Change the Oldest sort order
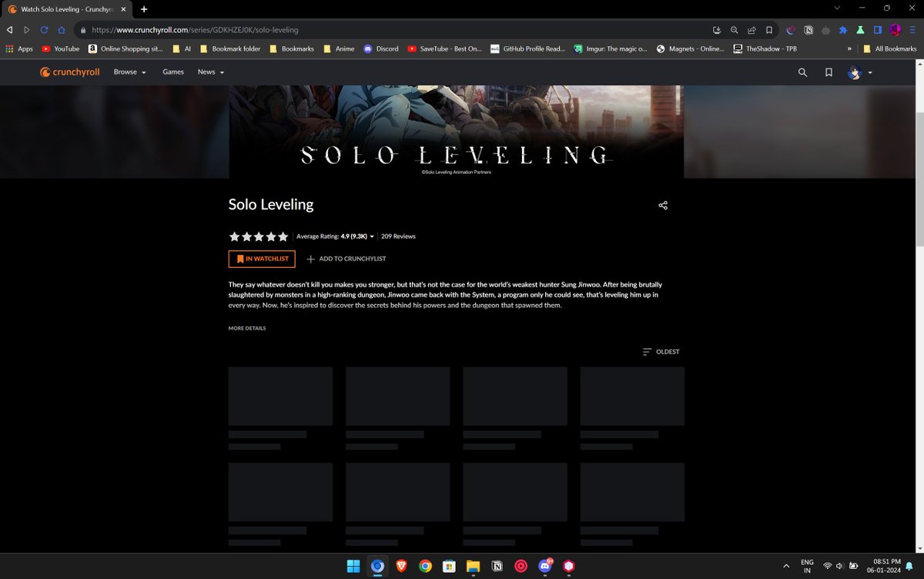The height and width of the screenshot is (579, 924). 661,352
